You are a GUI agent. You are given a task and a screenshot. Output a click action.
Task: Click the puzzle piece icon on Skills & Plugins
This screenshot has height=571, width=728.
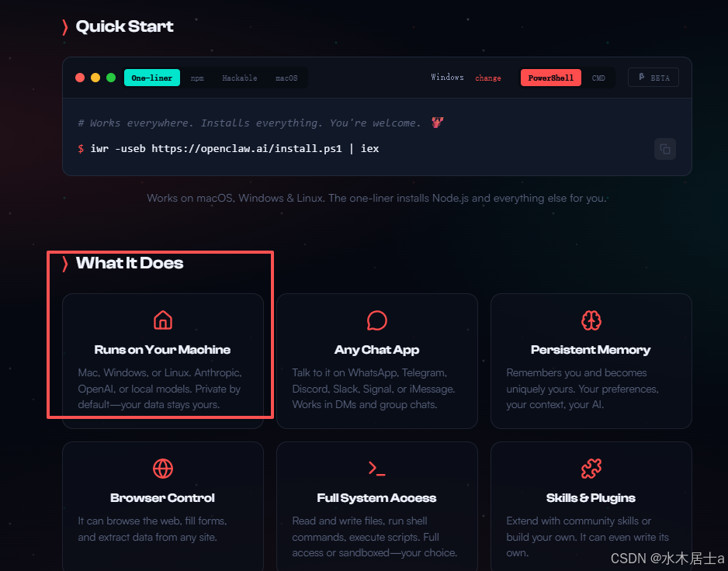[591, 469]
